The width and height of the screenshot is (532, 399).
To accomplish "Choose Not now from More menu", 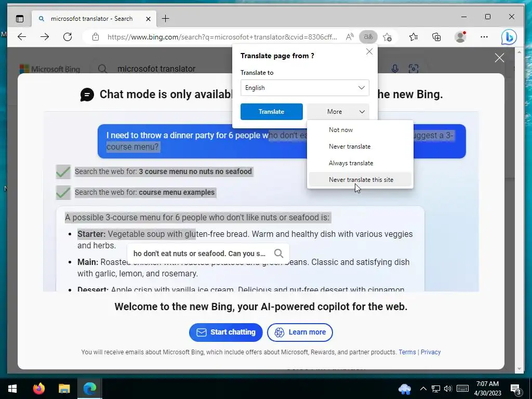I will 360,130.
